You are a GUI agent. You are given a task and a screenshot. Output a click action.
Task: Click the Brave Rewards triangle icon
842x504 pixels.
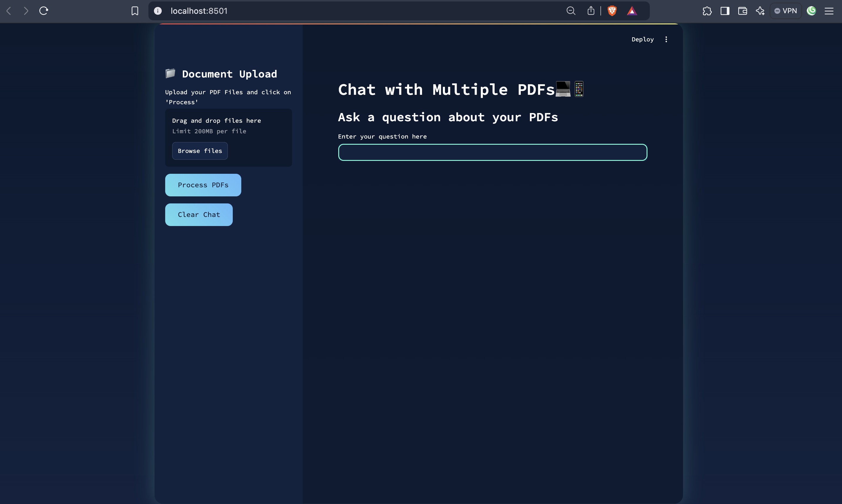[x=632, y=11]
